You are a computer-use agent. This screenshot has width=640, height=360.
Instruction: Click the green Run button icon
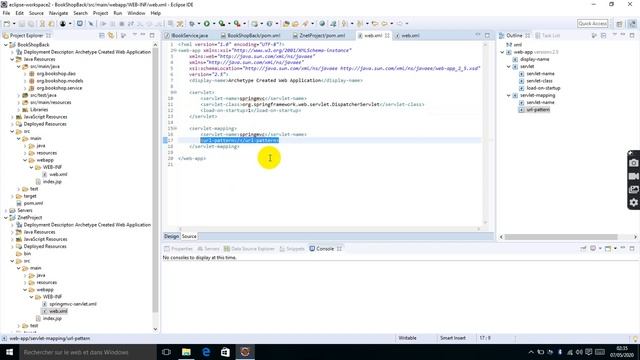(x=207, y=24)
